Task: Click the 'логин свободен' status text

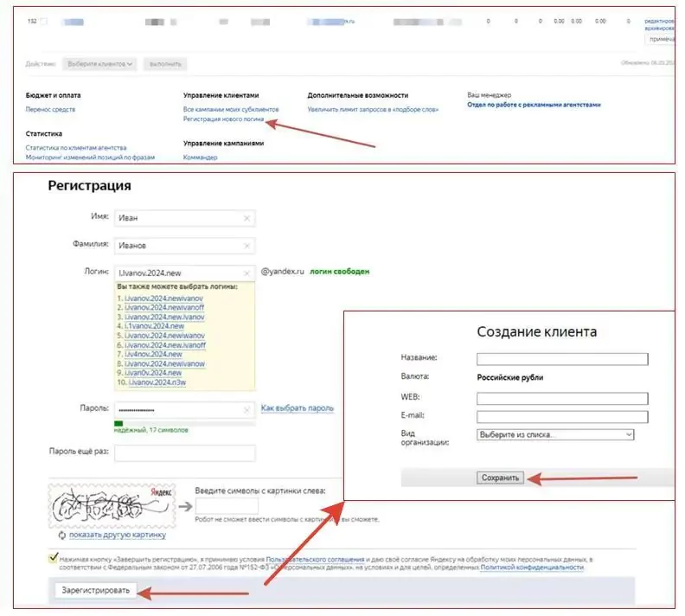Action: tap(339, 272)
